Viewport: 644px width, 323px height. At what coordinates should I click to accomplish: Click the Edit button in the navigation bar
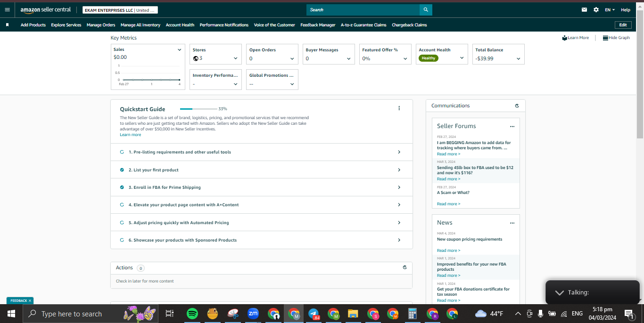pos(623,25)
